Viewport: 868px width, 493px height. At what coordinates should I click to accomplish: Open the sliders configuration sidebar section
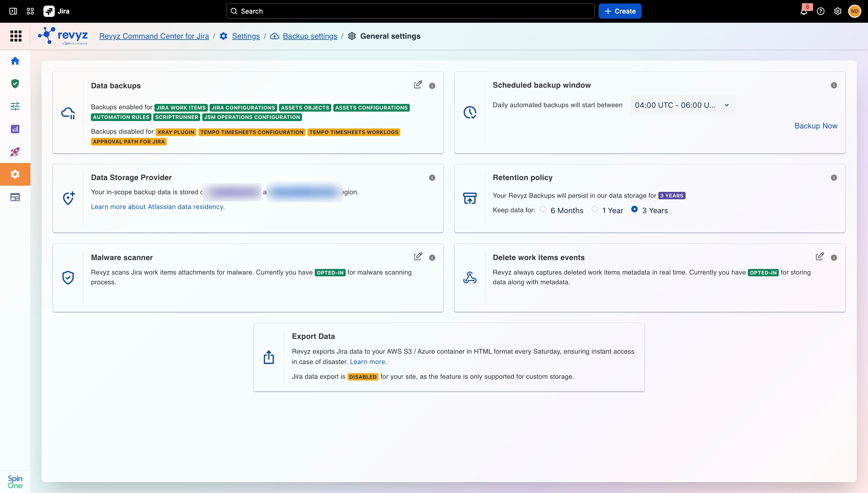tap(15, 106)
